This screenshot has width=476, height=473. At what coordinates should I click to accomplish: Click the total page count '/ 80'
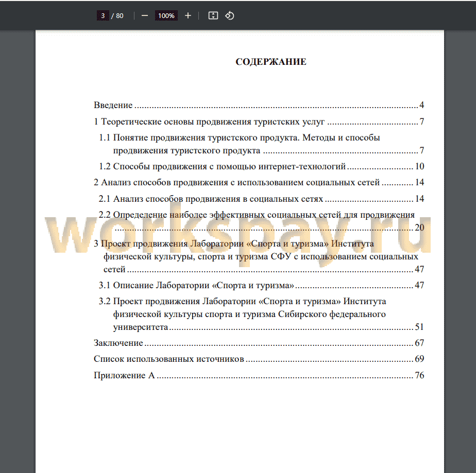117,16
